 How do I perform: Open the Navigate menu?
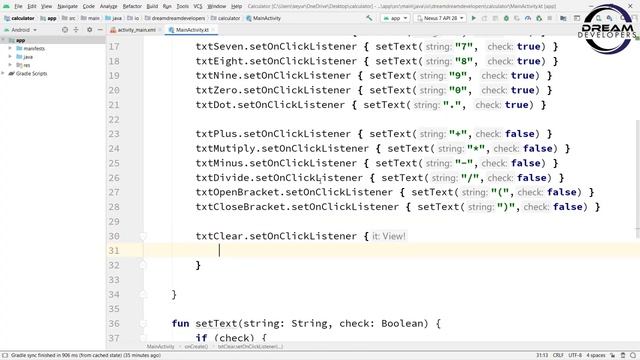[67, 6]
